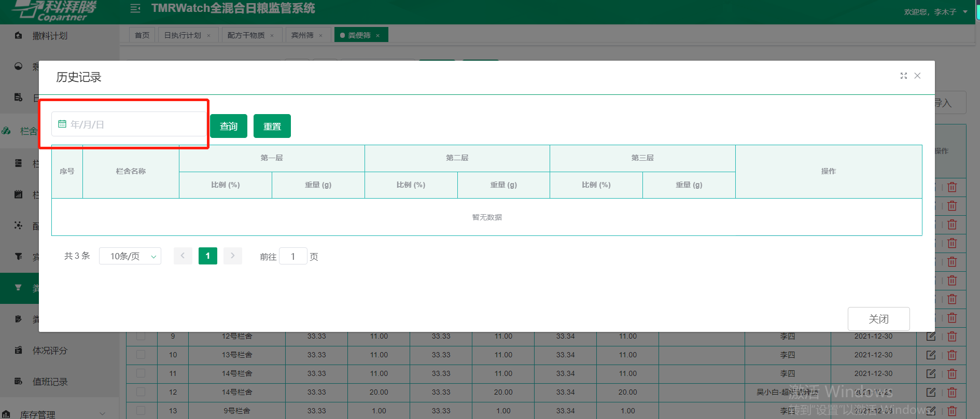Tick the checkbox for row 10

(141, 355)
